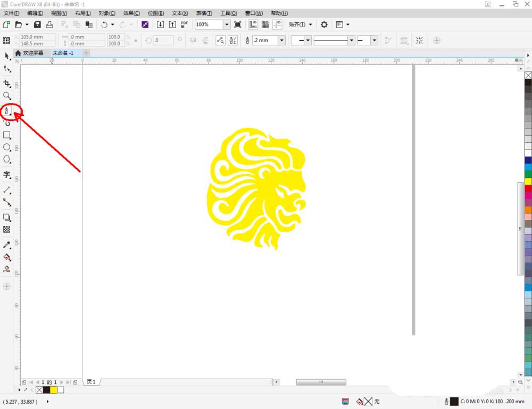Open the Options gear icon
This screenshot has height=409, width=532.
click(x=324, y=24)
